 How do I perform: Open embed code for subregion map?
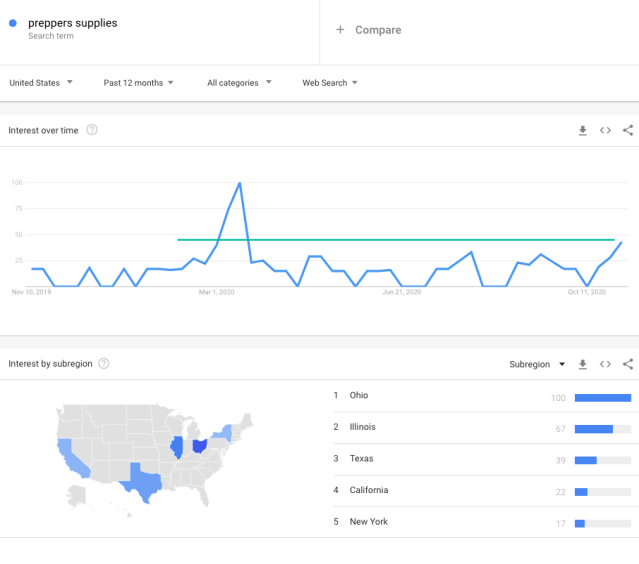pos(605,364)
